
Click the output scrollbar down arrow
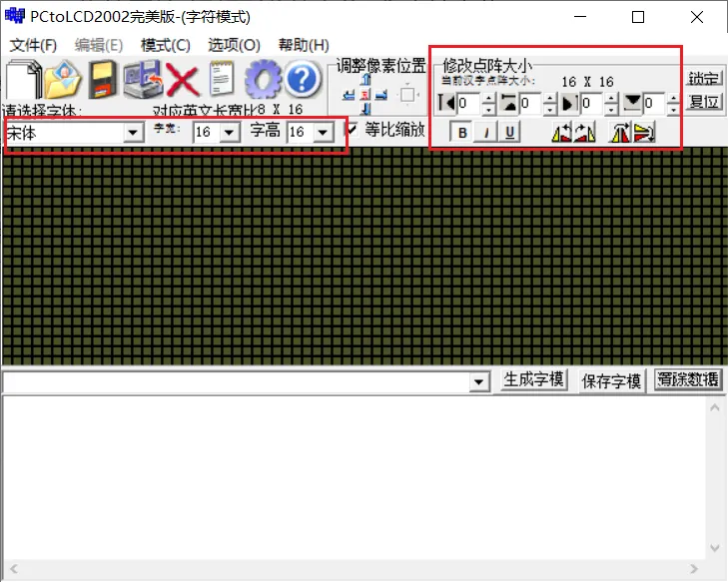click(x=715, y=548)
